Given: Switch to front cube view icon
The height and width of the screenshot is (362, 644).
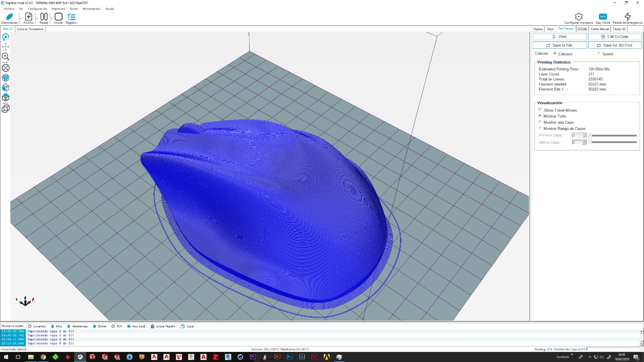Looking at the screenshot, I should (6, 87).
